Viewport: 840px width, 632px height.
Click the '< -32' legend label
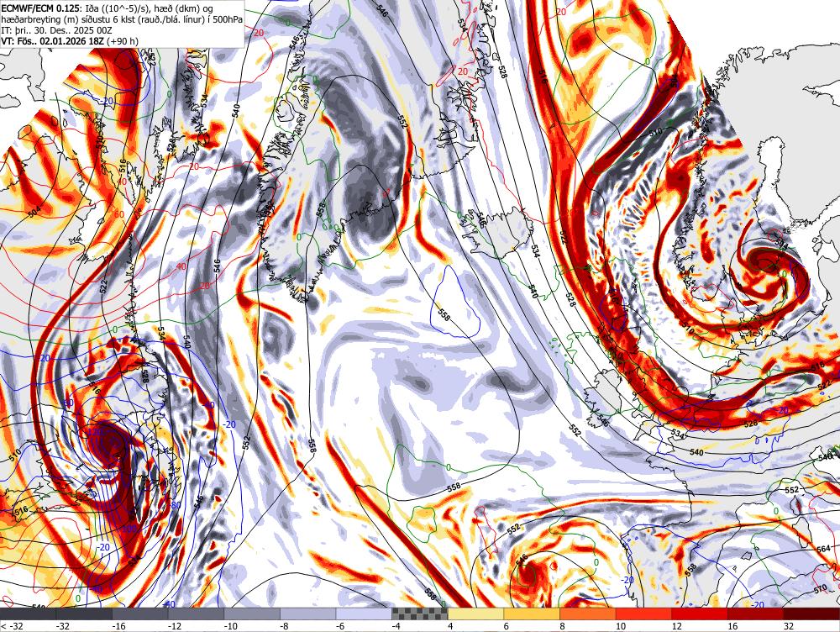(x=11, y=626)
